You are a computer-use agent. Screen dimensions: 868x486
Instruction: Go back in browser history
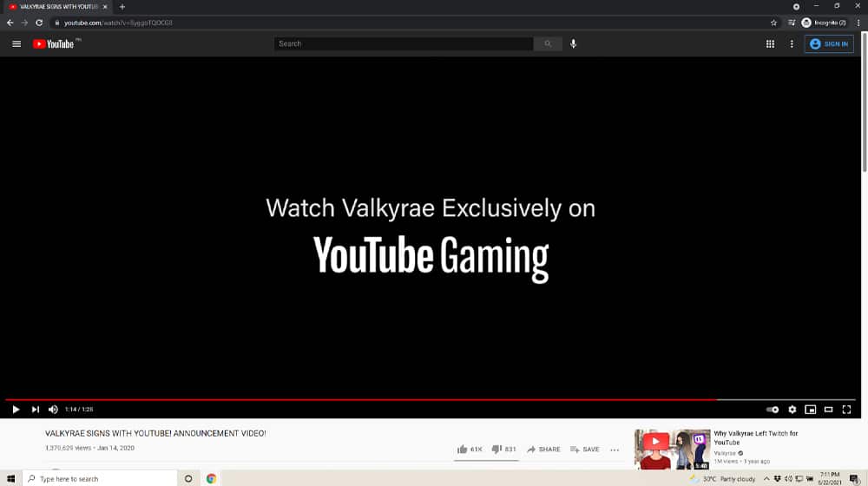10,23
